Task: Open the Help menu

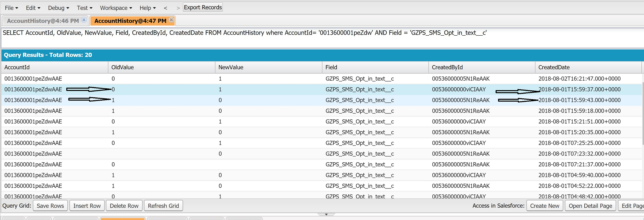Action: coord(148,8)
